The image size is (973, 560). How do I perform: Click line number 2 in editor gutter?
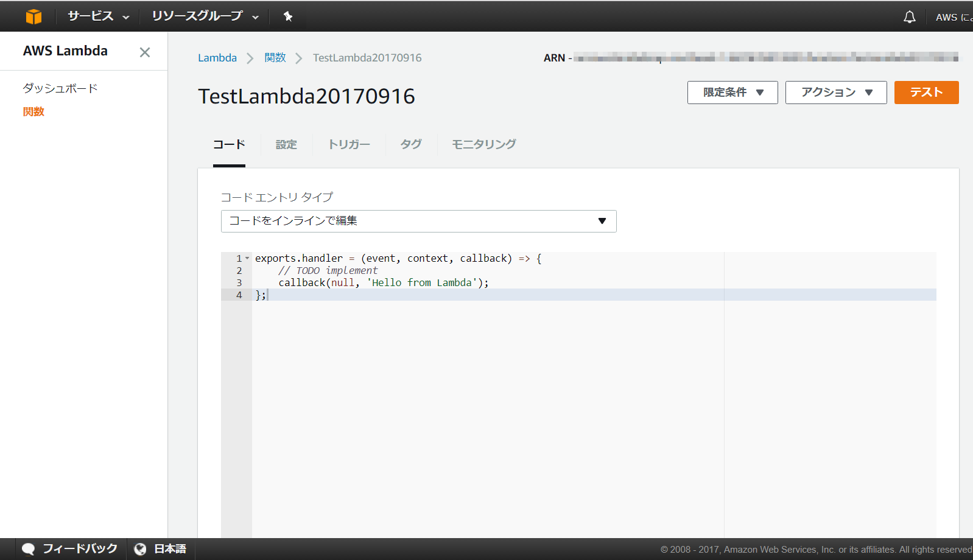point(239,270)
